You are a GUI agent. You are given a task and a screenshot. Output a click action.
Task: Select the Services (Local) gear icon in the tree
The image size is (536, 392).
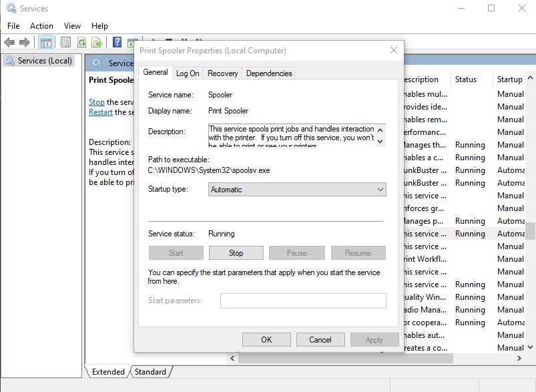pos(9,61)
